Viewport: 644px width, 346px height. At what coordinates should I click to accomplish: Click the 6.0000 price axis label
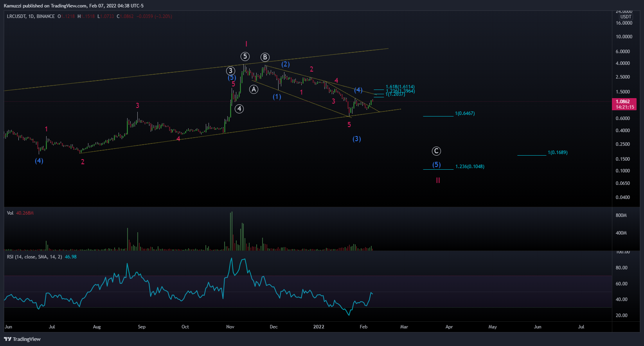623,52
